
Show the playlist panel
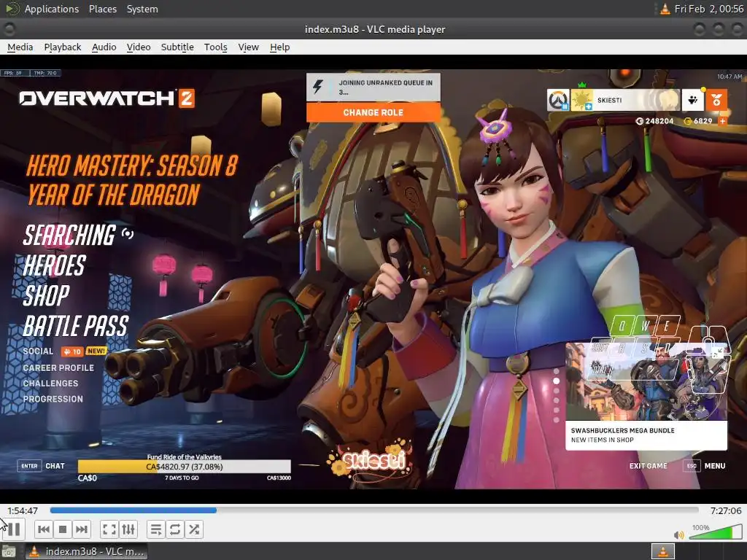(156, 529)
